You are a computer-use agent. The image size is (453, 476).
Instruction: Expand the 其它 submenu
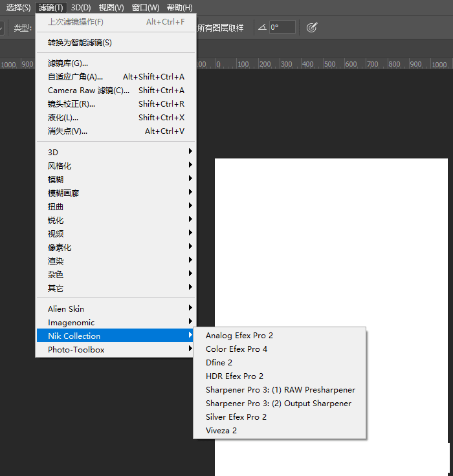pos(116,288)
